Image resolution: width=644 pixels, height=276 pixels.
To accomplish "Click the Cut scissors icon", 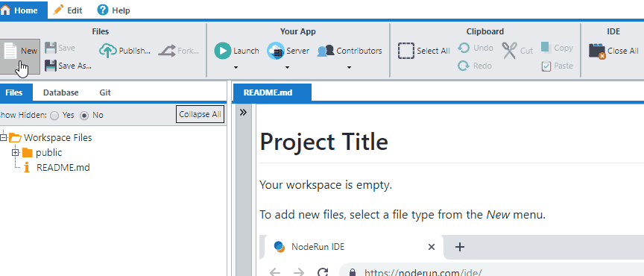I will point(509,51).
